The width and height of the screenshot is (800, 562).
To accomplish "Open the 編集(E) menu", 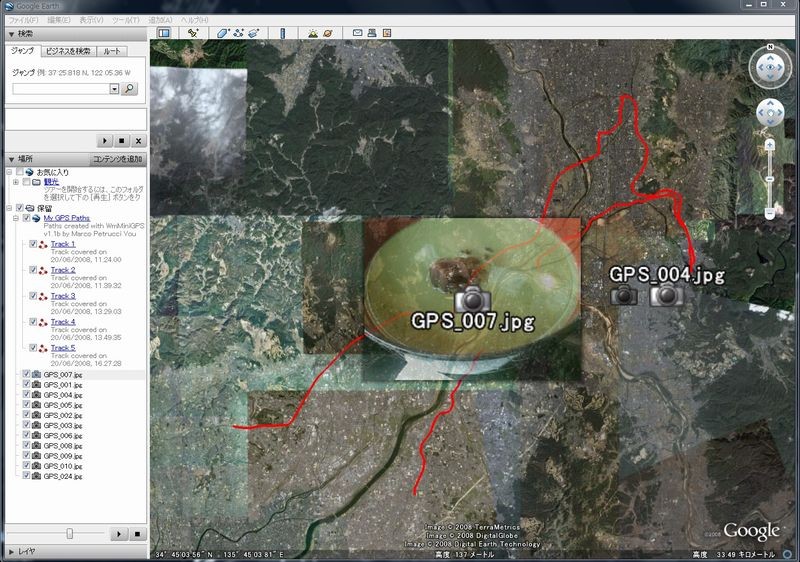I will pos(59,20).
